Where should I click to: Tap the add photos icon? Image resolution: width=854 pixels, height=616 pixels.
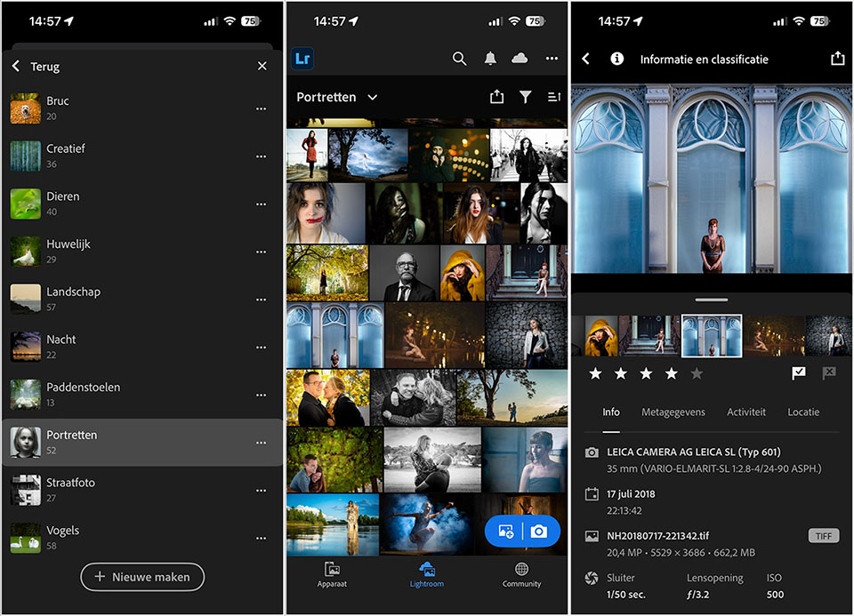(x=505, y=532)
